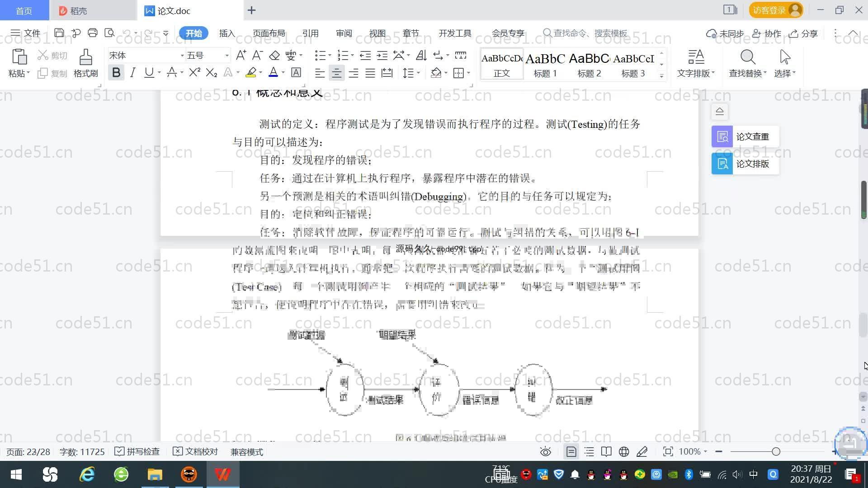Image resolution: width=868 pixels, height=488 pixels.
Task: Switch to eye protection mode icon in status bar
Action: coord(546,452)
